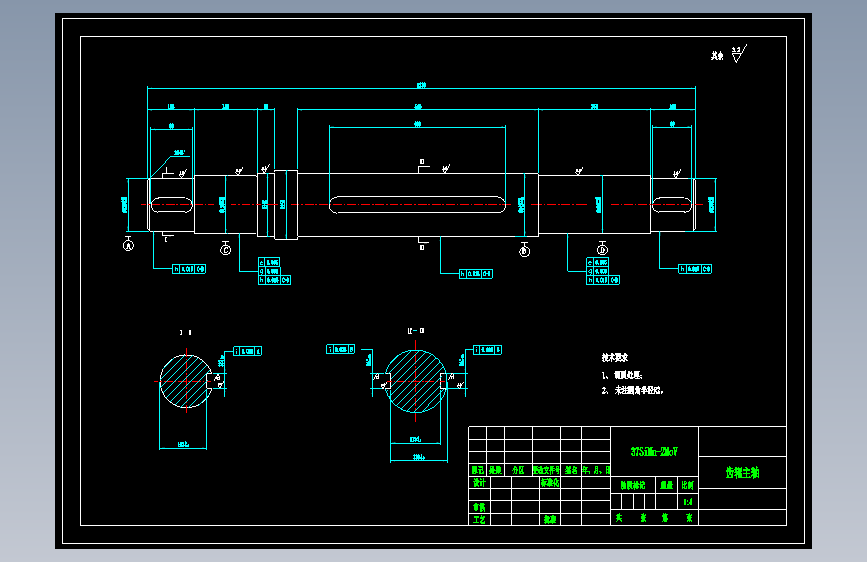
Task: Click the overall length dimension text at top
Action: point(421,85)
